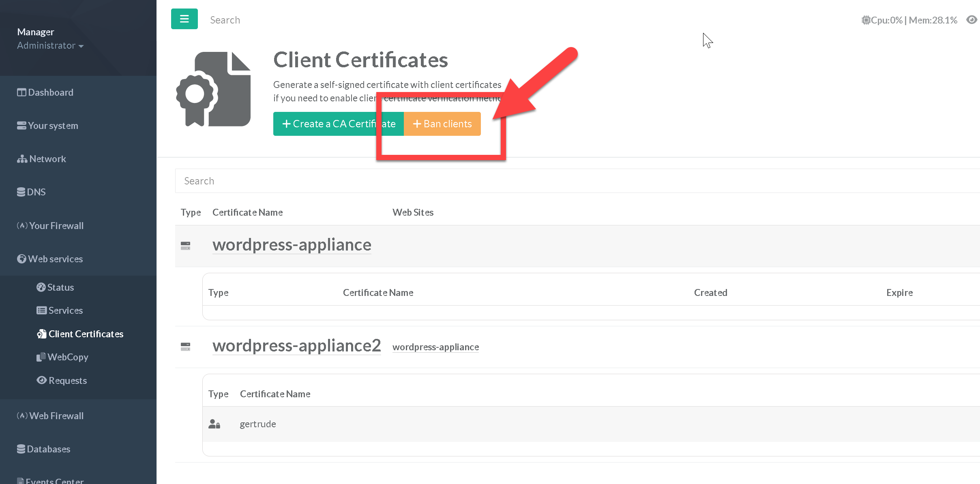Screen dimensions: 980x484
Task: Open the Administrator dropdown menu
Action: point(50,46)
